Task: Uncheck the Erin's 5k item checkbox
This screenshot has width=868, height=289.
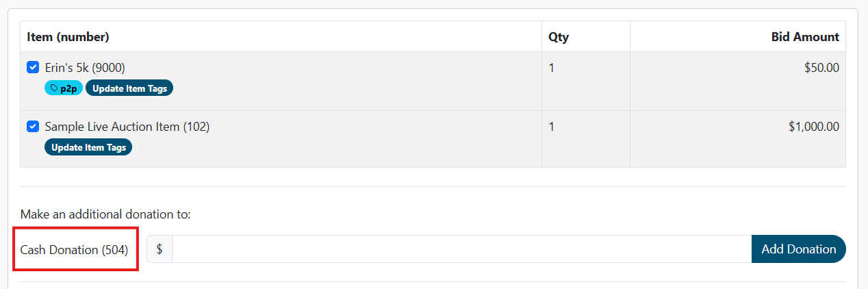Action: (x=32, y=67)
